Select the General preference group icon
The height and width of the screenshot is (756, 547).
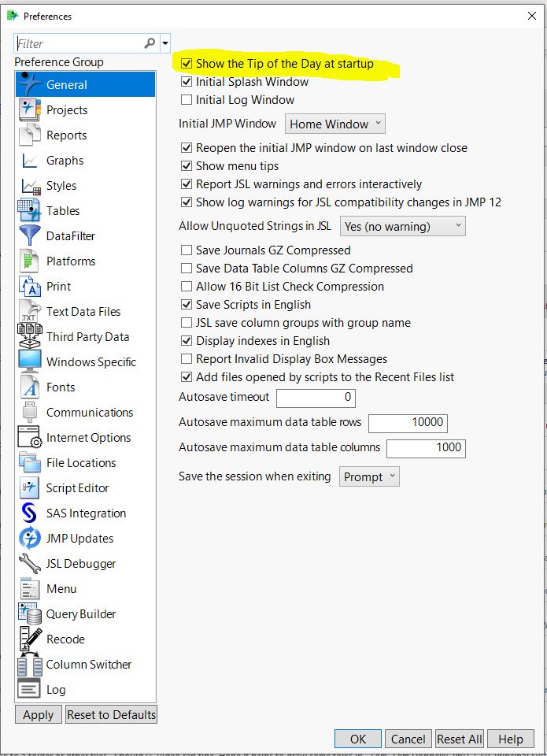point(30,84)
